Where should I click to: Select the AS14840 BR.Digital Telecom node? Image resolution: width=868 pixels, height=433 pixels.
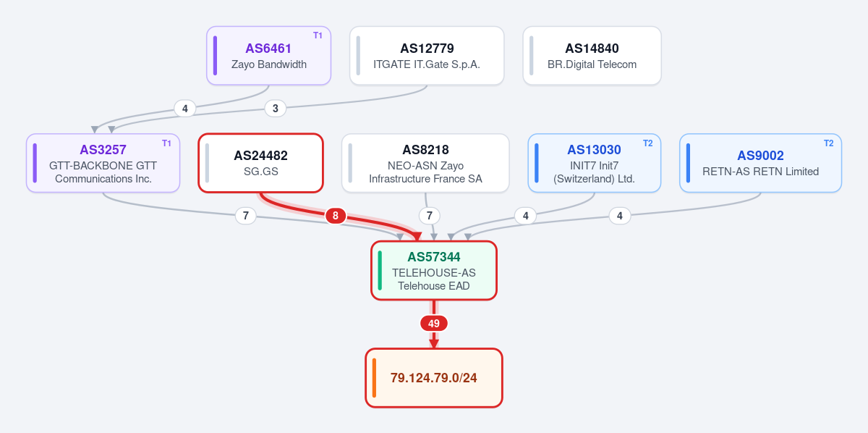[592, 56]
